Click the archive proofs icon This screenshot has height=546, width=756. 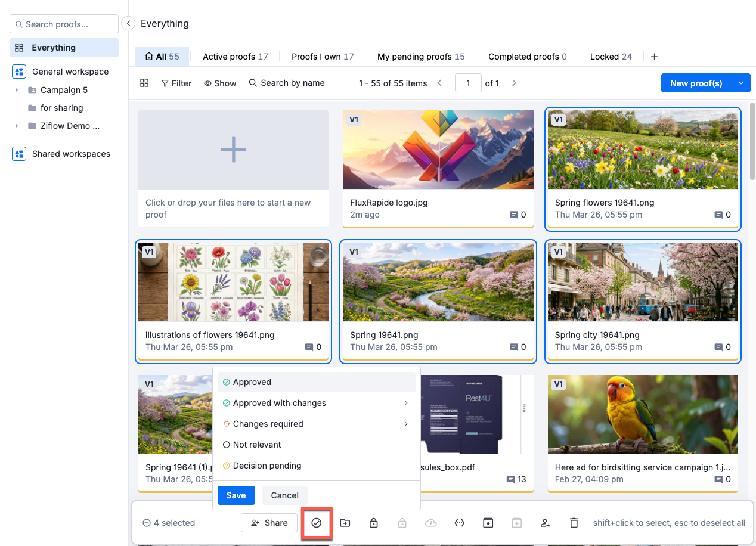pyautogui.click(x=488, y=523)
